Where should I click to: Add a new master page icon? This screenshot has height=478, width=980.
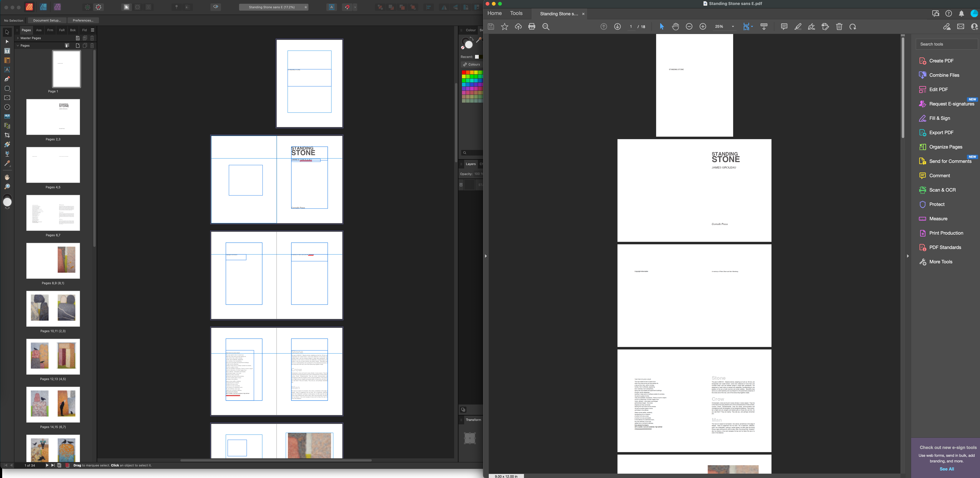78,38
